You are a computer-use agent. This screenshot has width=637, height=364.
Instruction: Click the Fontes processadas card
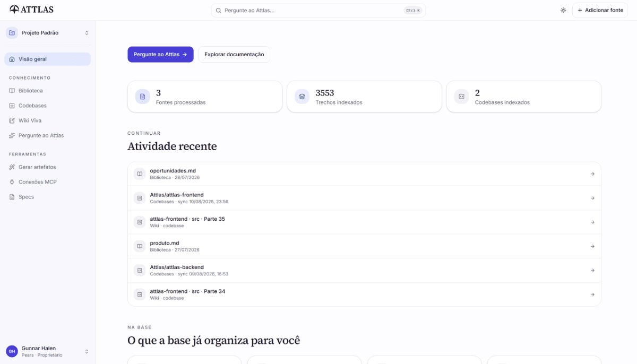coord(205,97)
